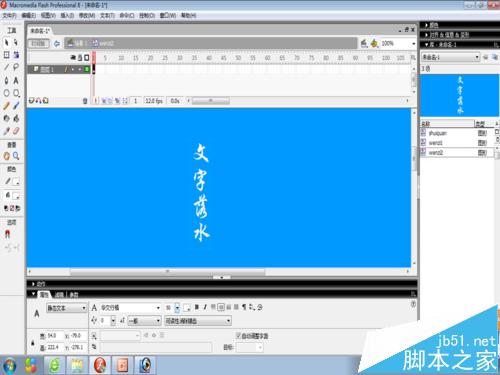Select the Pencil tool

pyautogui.click(x=6, y=106)
